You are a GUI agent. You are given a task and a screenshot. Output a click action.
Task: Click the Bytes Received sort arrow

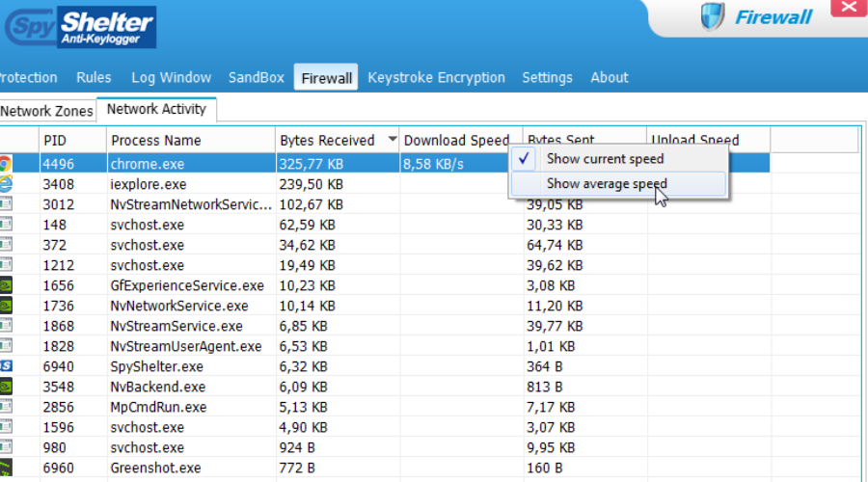click(x=393, y=139)
